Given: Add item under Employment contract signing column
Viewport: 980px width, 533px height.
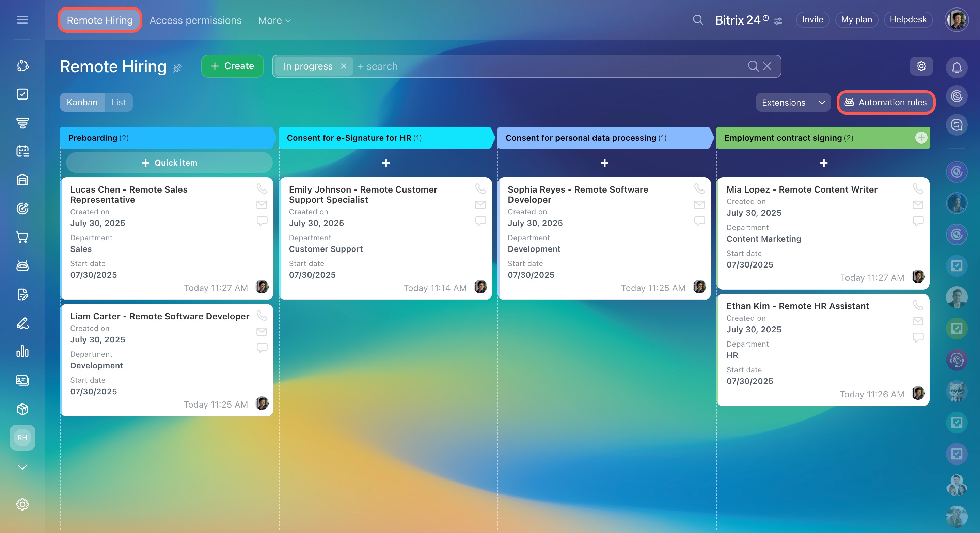Looking at the screenshot, I should point(824,163).
